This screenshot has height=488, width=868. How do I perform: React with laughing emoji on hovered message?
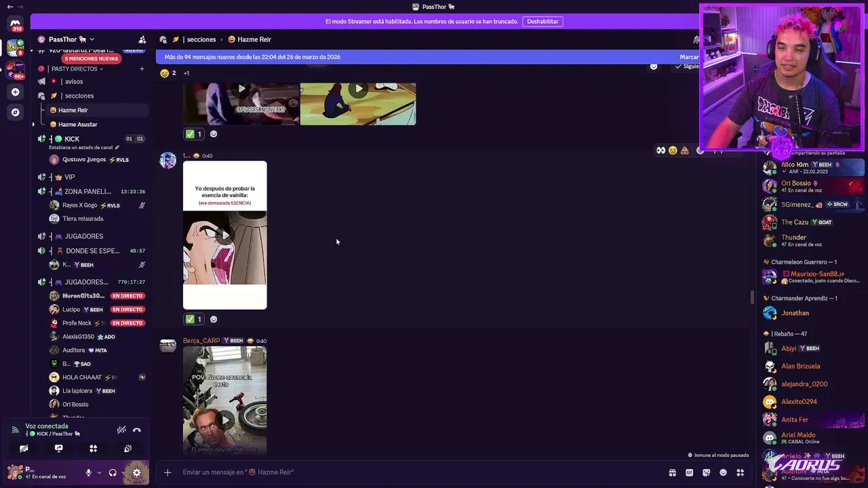[673, 150]
